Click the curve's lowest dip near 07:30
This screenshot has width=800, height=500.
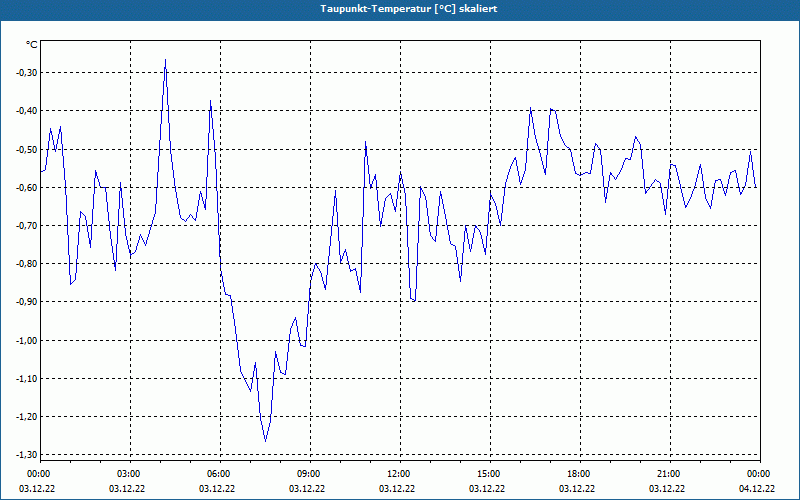coord(265,441)
